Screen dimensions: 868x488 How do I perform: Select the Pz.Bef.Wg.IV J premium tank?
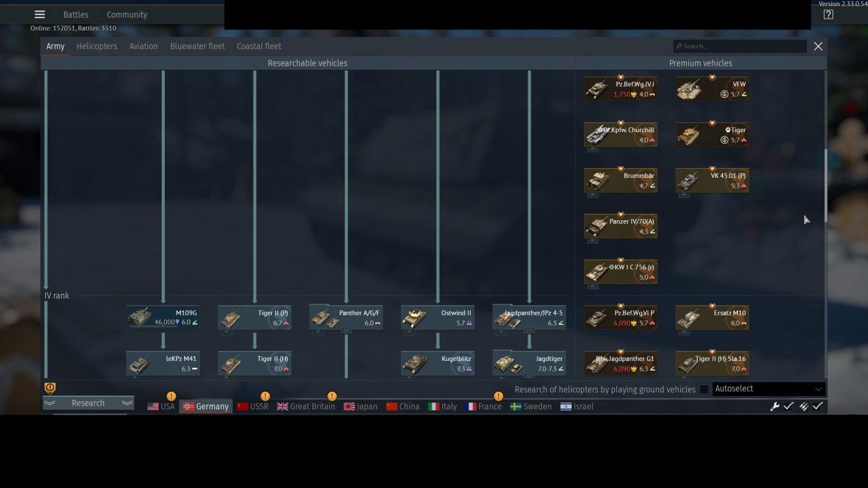(x=621, y=89)
